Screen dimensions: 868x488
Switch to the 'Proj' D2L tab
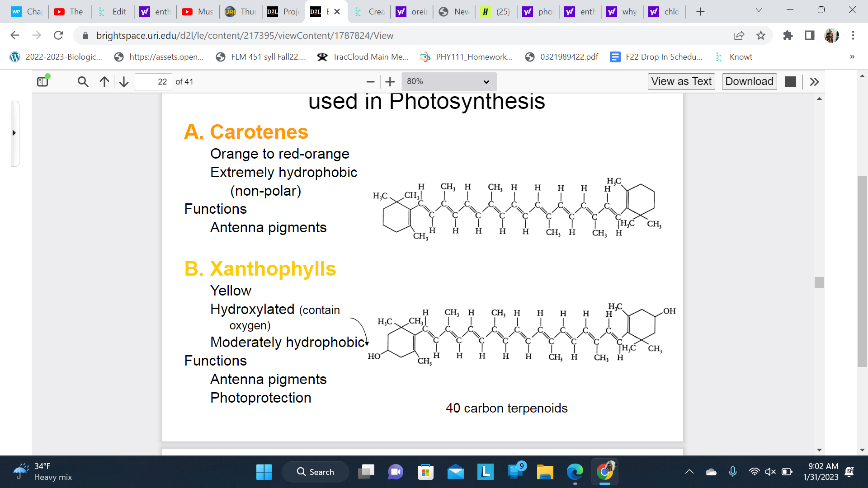click(283, 12)
